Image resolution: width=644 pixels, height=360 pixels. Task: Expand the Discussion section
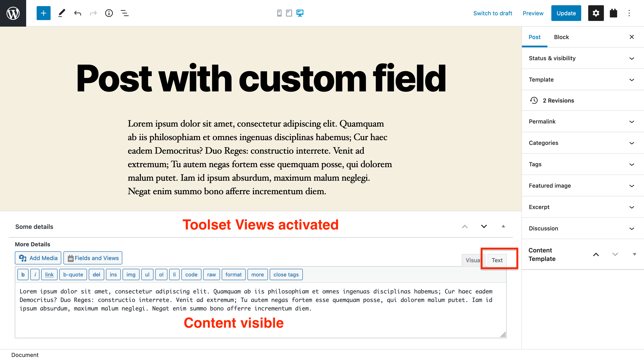point(583,228)
